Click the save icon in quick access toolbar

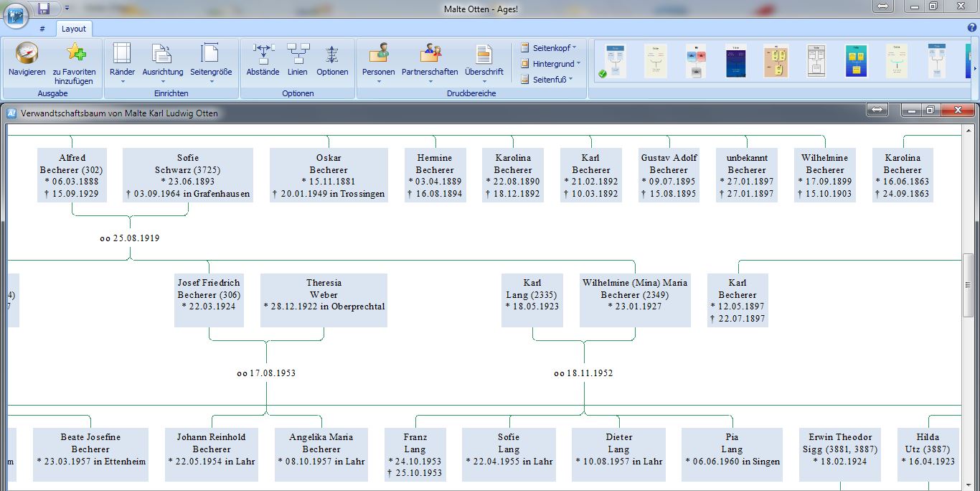[44, 9]
